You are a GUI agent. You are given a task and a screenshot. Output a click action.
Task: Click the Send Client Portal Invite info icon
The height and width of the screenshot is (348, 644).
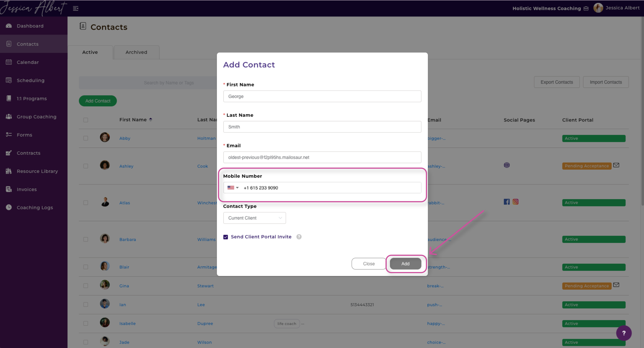tap(299, 237)
